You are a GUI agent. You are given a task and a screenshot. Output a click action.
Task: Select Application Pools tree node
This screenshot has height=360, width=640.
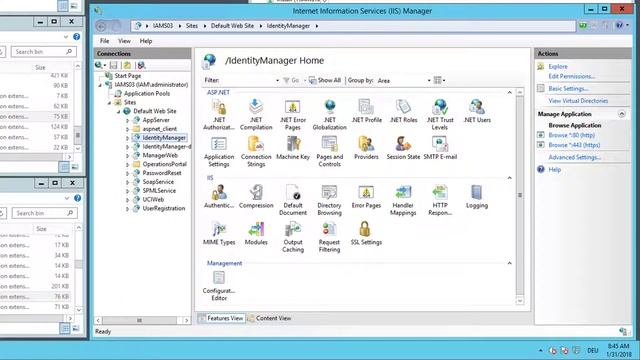(x=147, y=93)
